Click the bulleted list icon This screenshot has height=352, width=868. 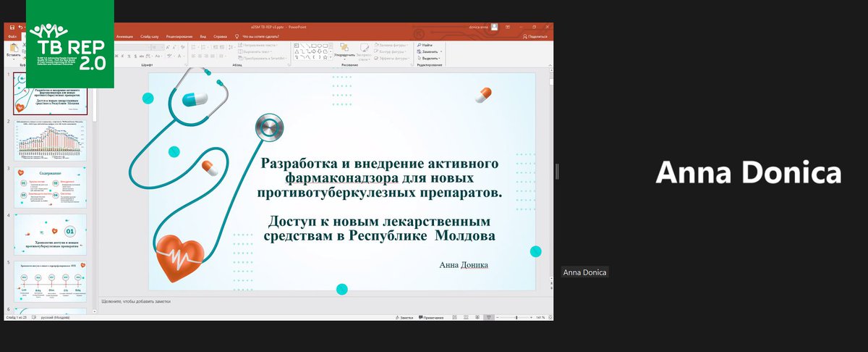[193, 47]
